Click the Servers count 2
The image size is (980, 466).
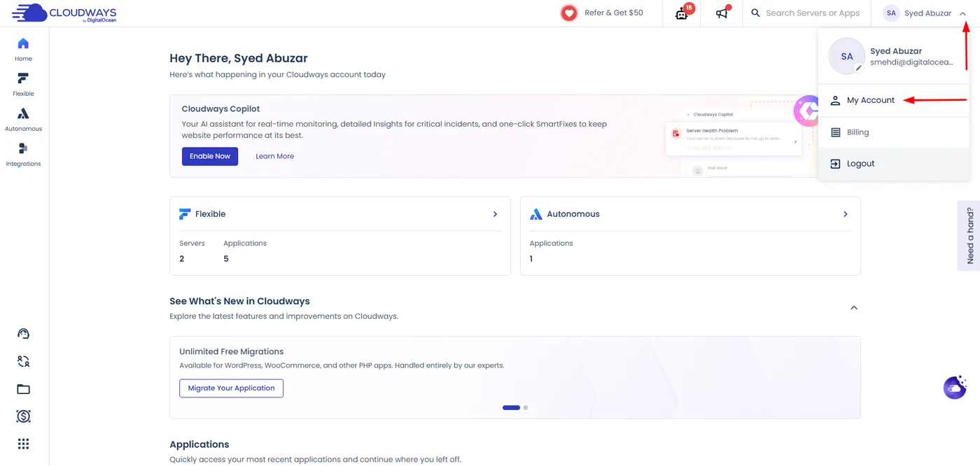click(182, 259)
